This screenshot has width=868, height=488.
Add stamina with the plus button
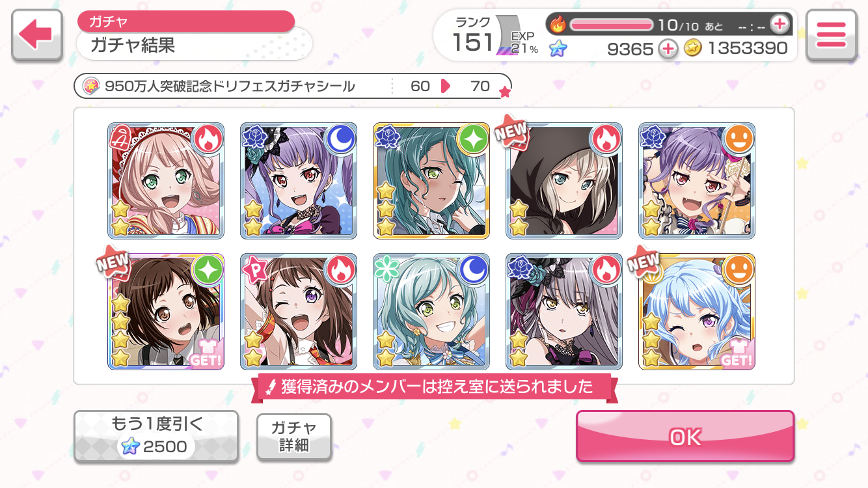pyautogui.click(x=779, y=25)
